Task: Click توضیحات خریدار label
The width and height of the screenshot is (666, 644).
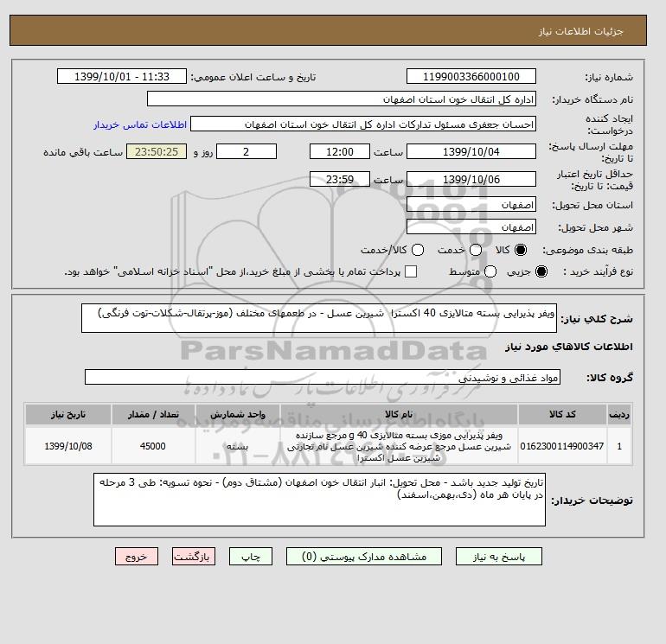Action: point(592,501)
